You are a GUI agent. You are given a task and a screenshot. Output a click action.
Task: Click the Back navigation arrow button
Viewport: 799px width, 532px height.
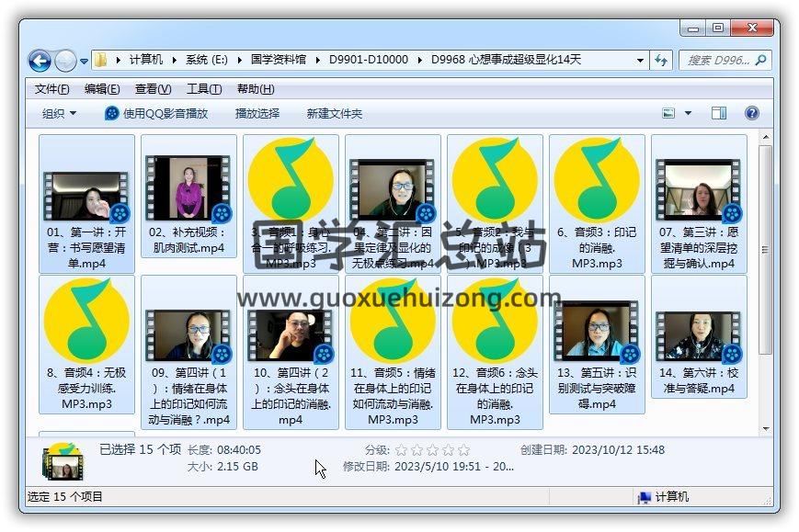(40, 61)
